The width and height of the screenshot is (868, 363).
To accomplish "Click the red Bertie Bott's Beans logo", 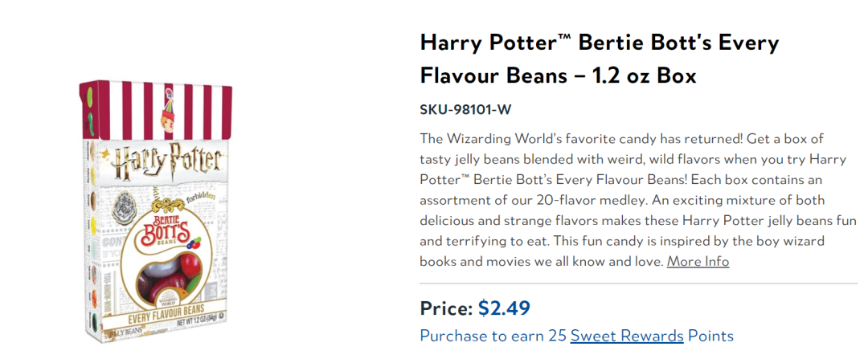I will click(x=165, y=232).
